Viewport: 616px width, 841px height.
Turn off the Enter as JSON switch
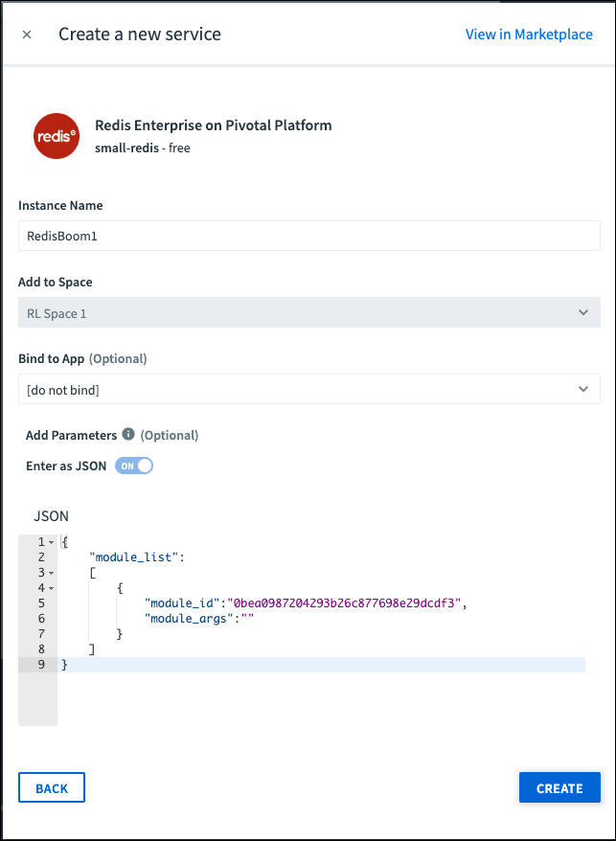coord(134,466)
